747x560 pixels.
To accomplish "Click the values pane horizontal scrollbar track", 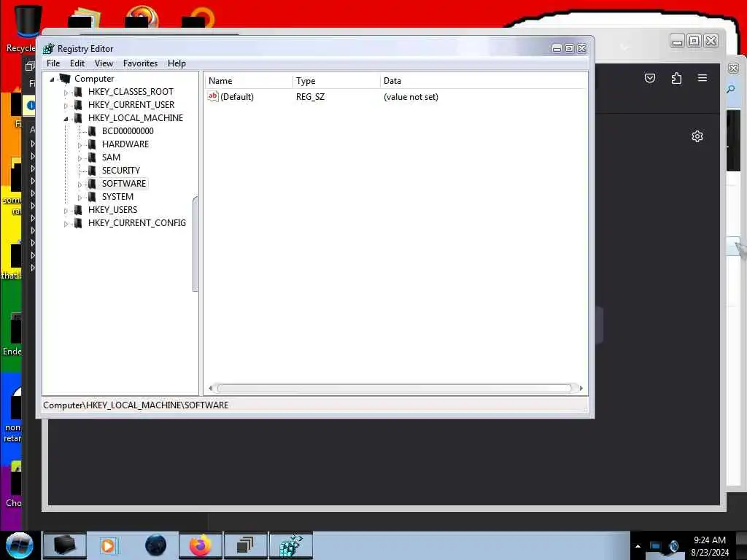I will 394,388.
